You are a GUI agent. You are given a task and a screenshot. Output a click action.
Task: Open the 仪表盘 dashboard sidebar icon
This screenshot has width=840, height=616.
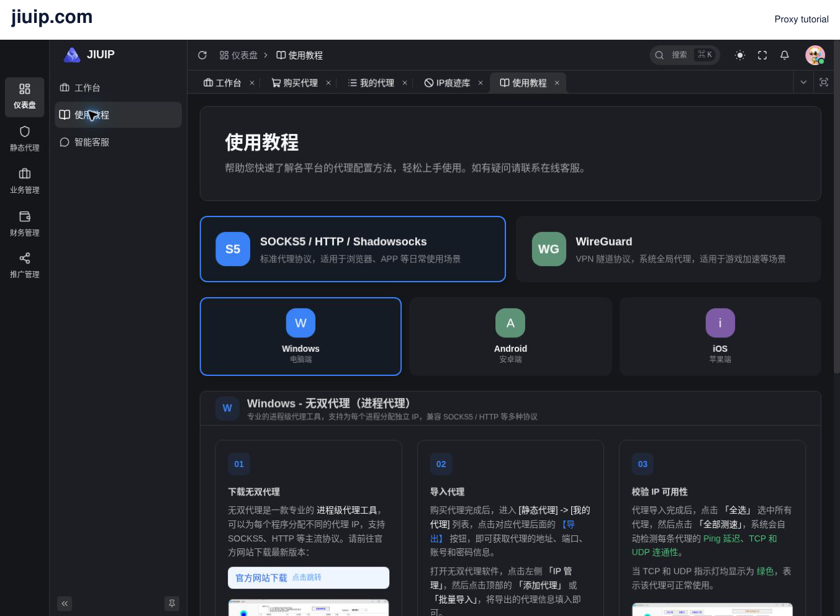pos(25,97)
